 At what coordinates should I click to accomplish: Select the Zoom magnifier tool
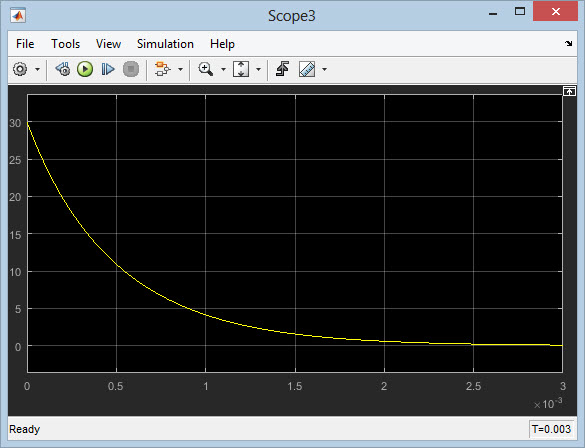tap(206, 69)
